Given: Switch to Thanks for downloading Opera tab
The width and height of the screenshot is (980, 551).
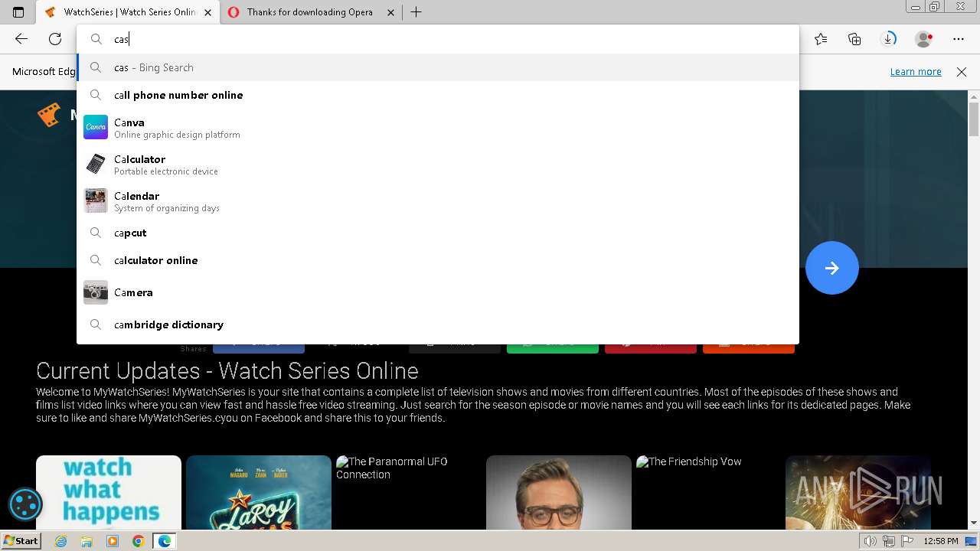Looking at the screenshot, I should click(311, 12).
